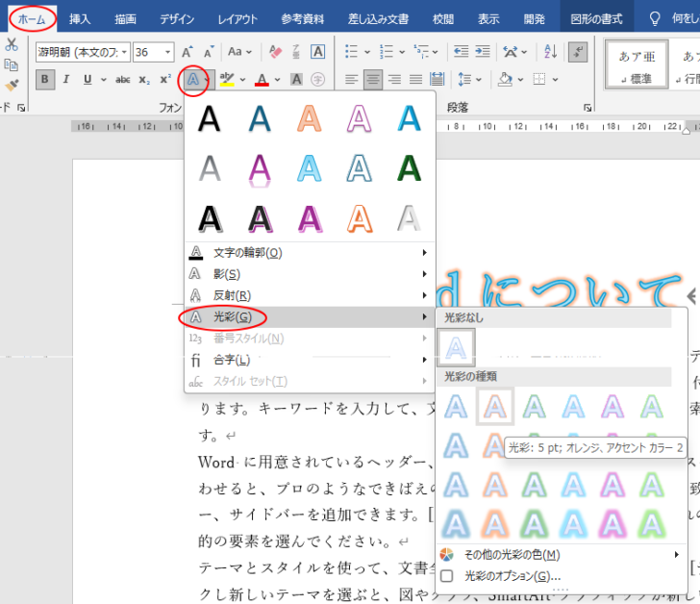Pick the solid dark green text effect preset
Image resolution: width=700 pixels, height=604 pixels.
tap(409, 168)
